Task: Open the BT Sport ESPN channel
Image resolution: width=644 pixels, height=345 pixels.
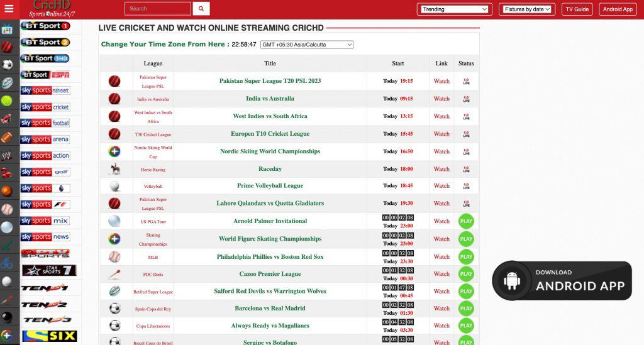Action: 45,75
